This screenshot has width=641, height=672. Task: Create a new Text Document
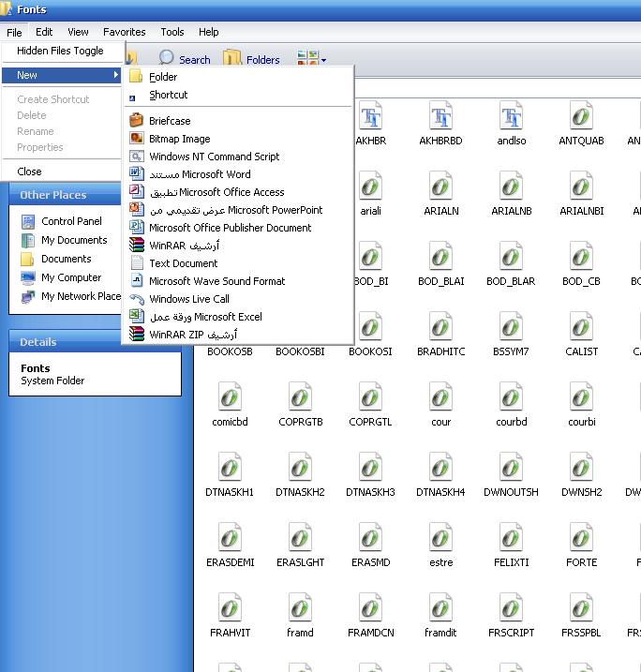click(238, 263)
